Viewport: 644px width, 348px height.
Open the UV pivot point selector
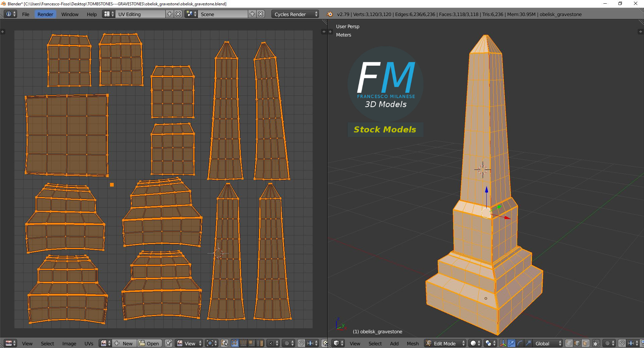coord(212,343)
